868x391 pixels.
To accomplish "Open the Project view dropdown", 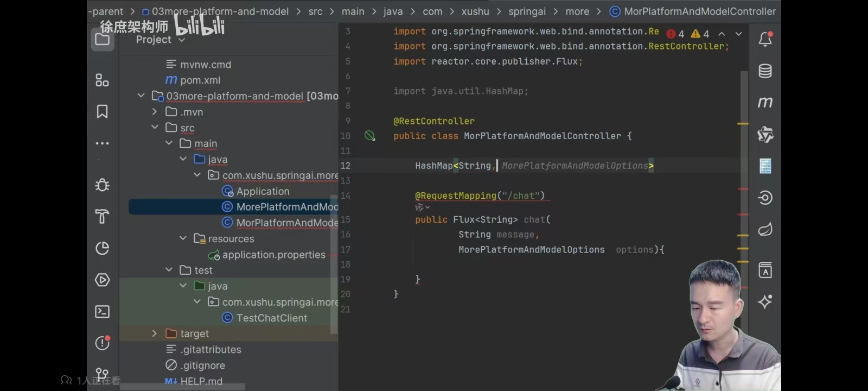I will click(161, 40).
